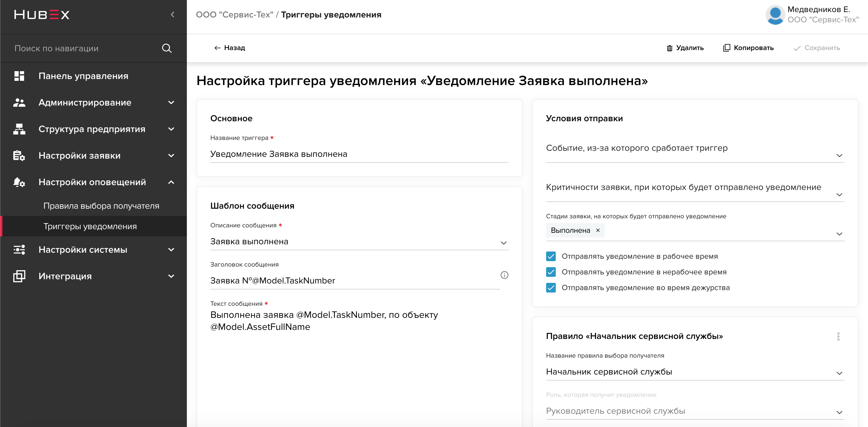The width and height of the screenshot is (868, 427).
Task: Click the Название триггера input field
Action: tap(359, 154)
